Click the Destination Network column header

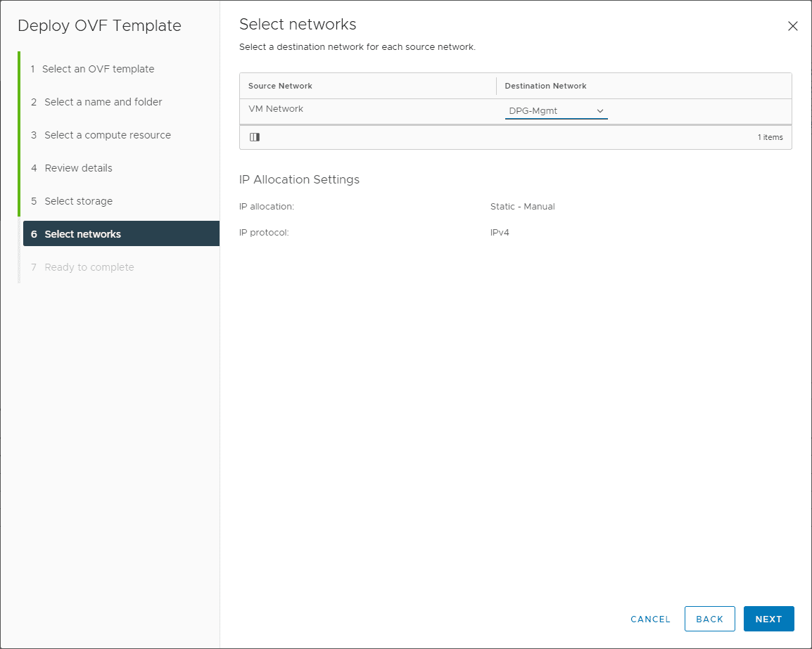545,86
